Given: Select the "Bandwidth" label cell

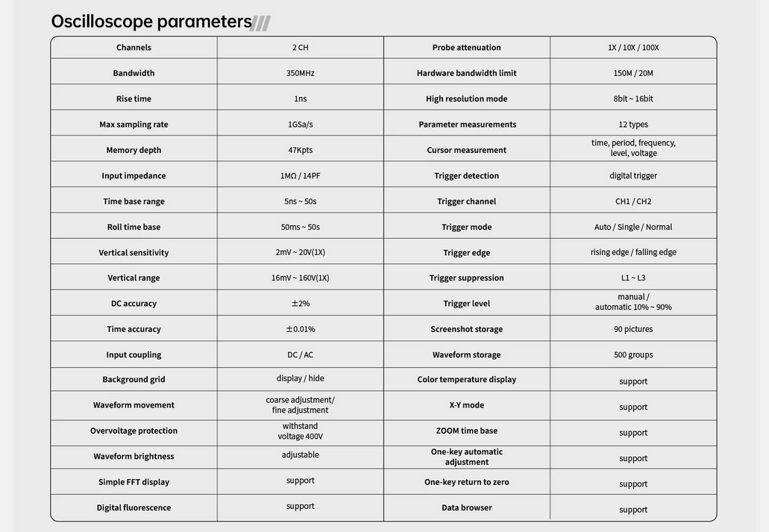Looking at the screenshot, I should tap(134, 73).
